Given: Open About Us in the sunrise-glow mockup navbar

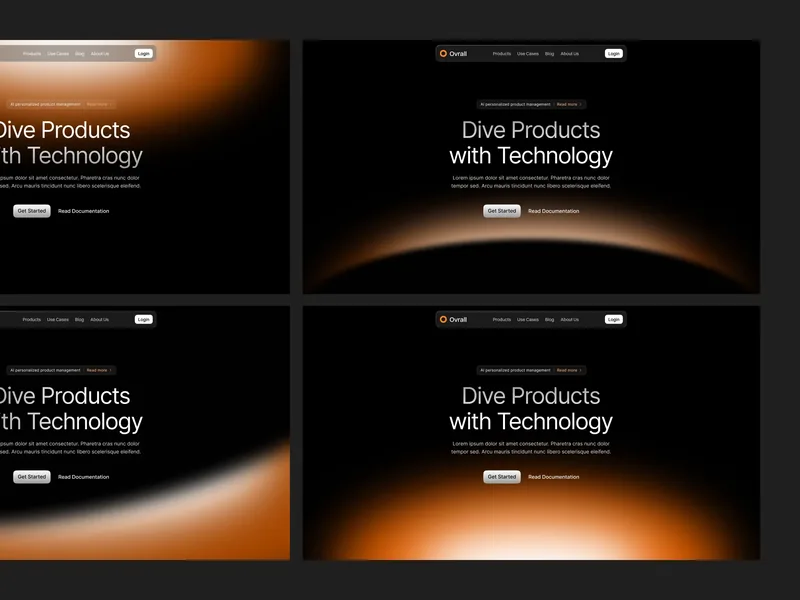Looking at the screenshot, I should 569,319.
